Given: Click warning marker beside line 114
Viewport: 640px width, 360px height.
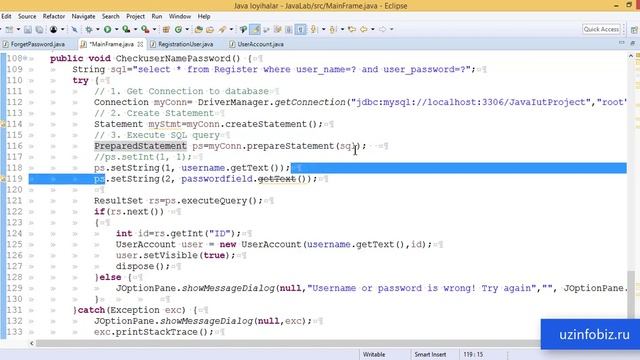Looking at the screenshot, I should 2,124.
